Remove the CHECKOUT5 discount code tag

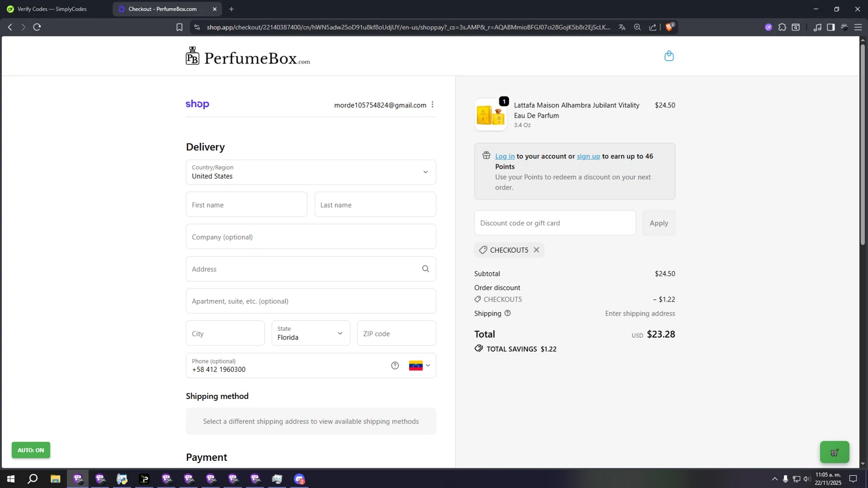536,250
